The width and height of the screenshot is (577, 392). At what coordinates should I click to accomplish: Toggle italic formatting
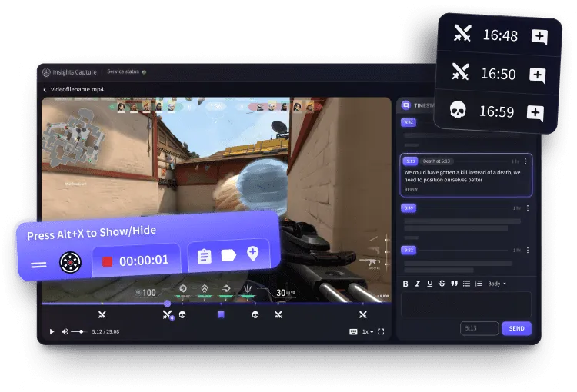[417, 284]
